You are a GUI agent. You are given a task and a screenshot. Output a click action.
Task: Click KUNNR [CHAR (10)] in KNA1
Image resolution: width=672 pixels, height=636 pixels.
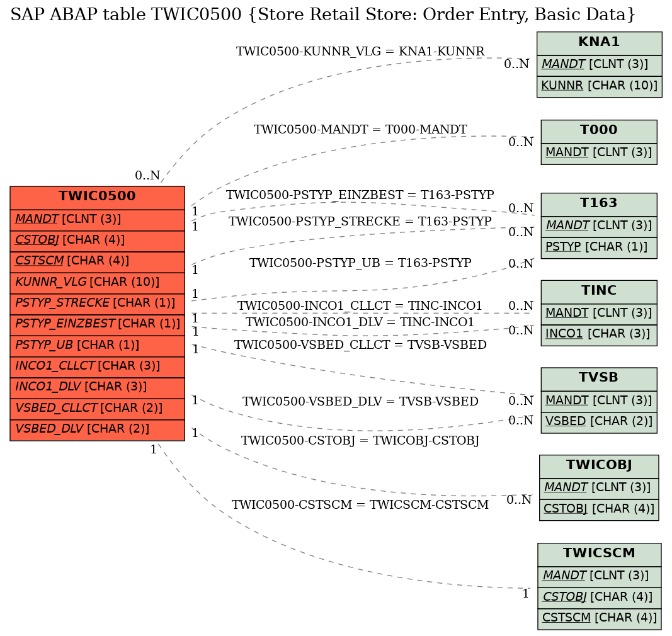click(x=599, y=86)
